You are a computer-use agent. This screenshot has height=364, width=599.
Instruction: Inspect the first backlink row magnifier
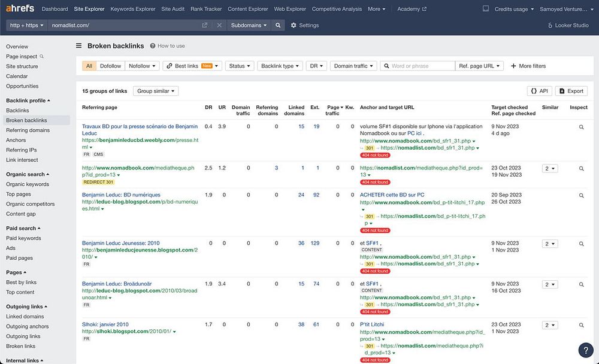pos(581,127)
